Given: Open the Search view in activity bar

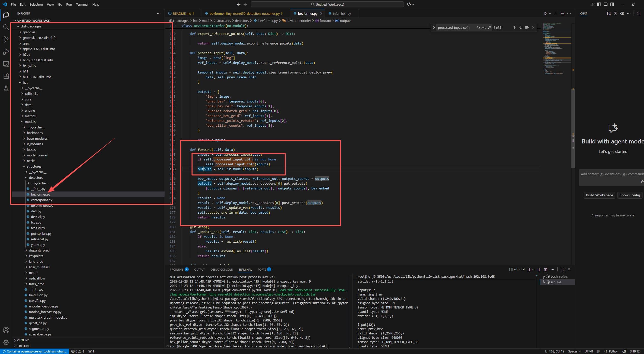Looking at the screenshot, I should click(6, 27).
